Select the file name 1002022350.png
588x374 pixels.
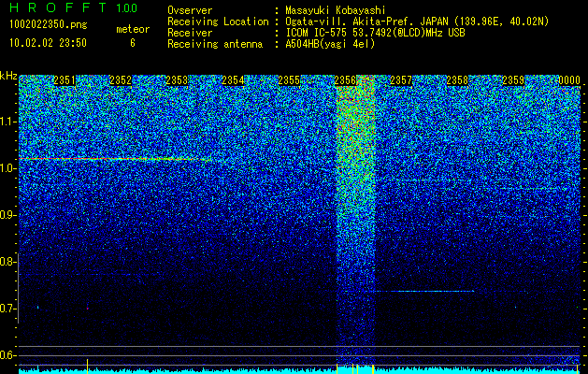pos(49,25)
